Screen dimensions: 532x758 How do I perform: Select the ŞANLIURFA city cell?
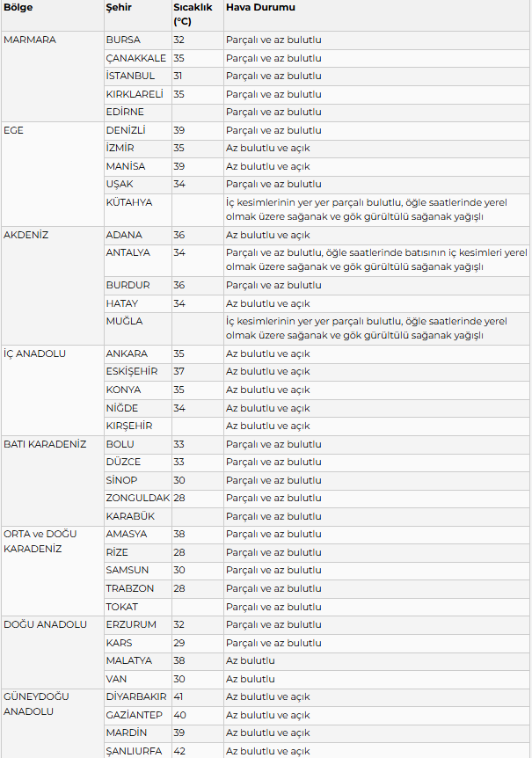138,751
